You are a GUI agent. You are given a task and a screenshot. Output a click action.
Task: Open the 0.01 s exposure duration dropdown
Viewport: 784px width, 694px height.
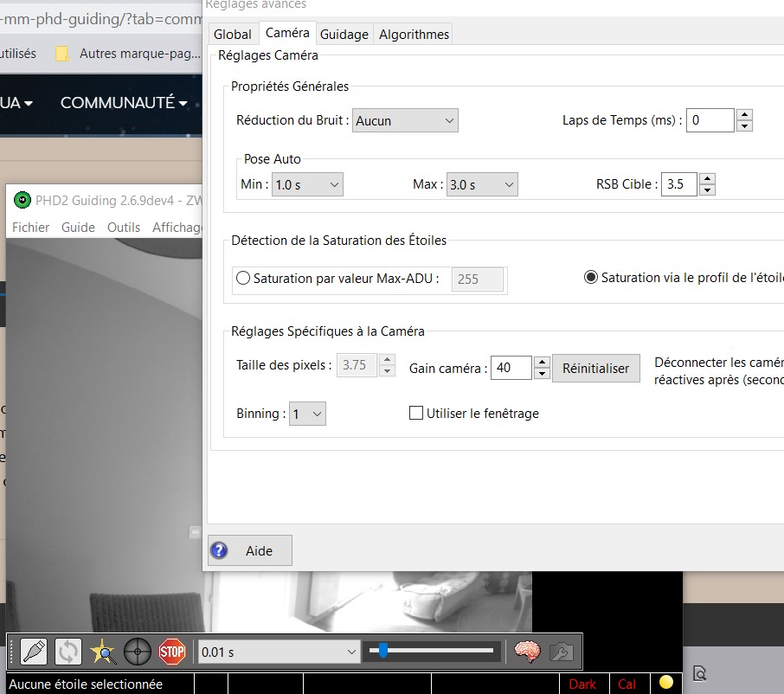tap(279, 652)
